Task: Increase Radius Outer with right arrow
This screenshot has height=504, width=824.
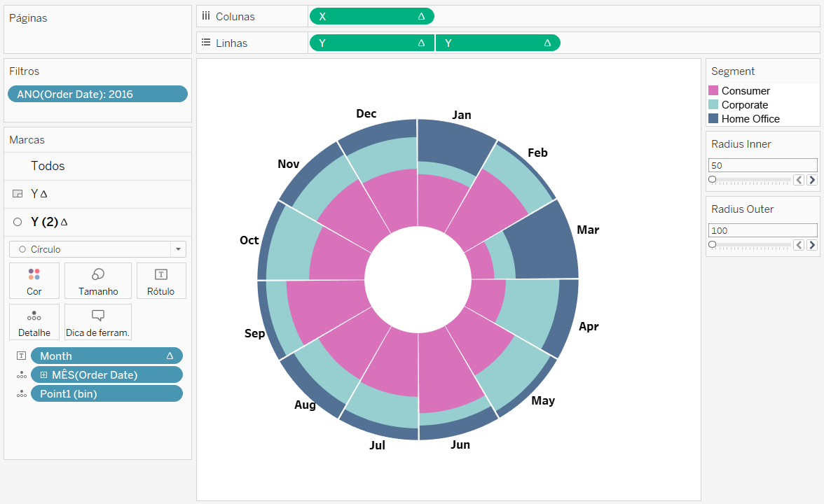Action: (x=812, y=245)
